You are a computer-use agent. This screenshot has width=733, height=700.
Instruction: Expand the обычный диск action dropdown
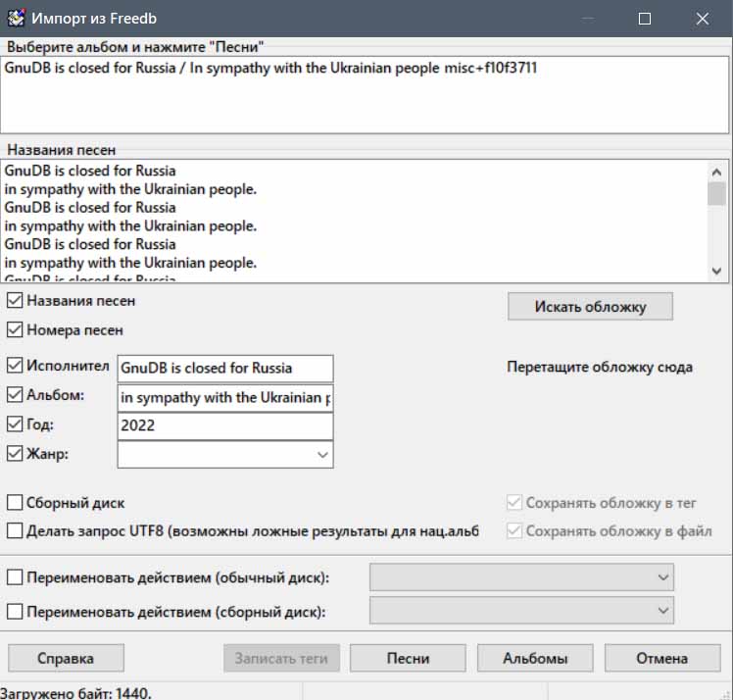(x=663, y=578)
